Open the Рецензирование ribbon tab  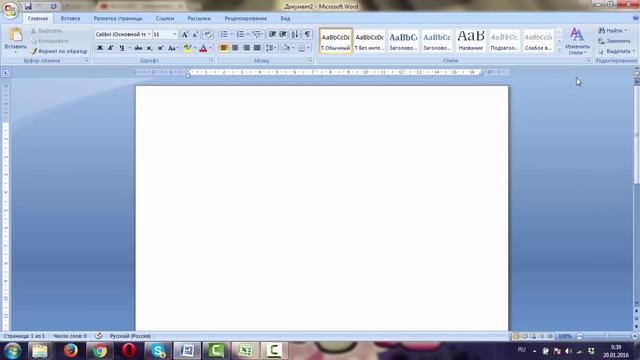click(x=246, y=18)
